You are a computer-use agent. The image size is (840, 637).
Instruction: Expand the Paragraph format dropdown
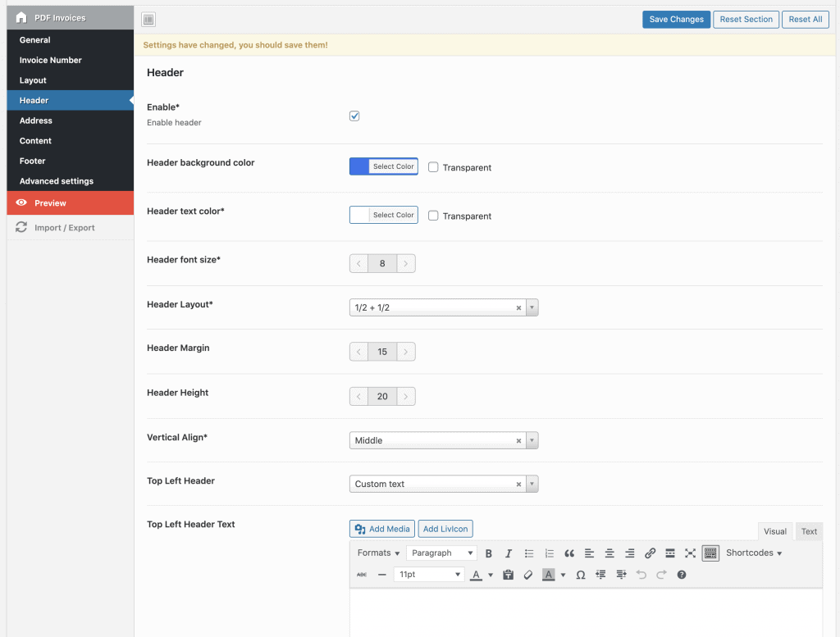[x=441, y=553]
